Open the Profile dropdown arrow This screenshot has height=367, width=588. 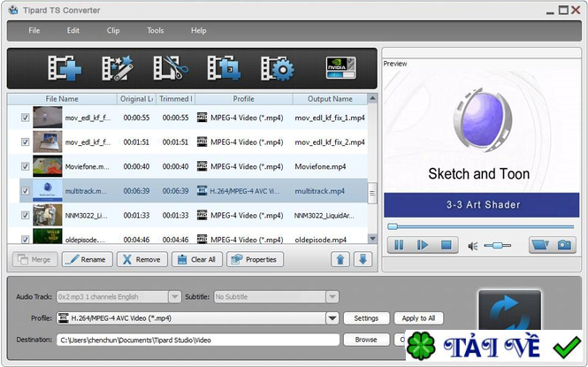[x=332, y=318]
